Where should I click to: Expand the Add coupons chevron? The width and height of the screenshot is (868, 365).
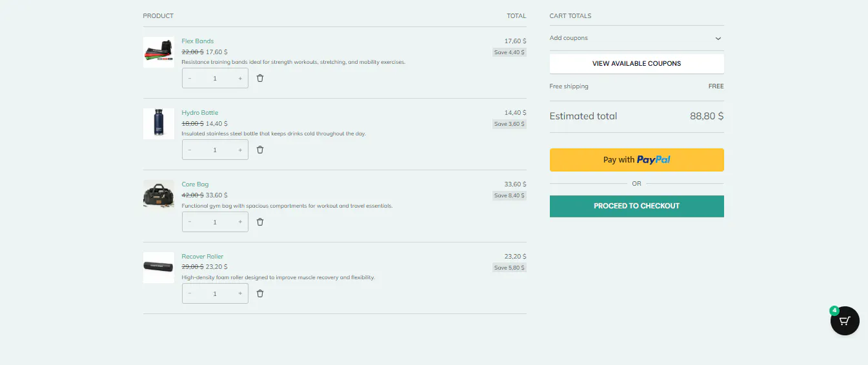click(718, 38)
